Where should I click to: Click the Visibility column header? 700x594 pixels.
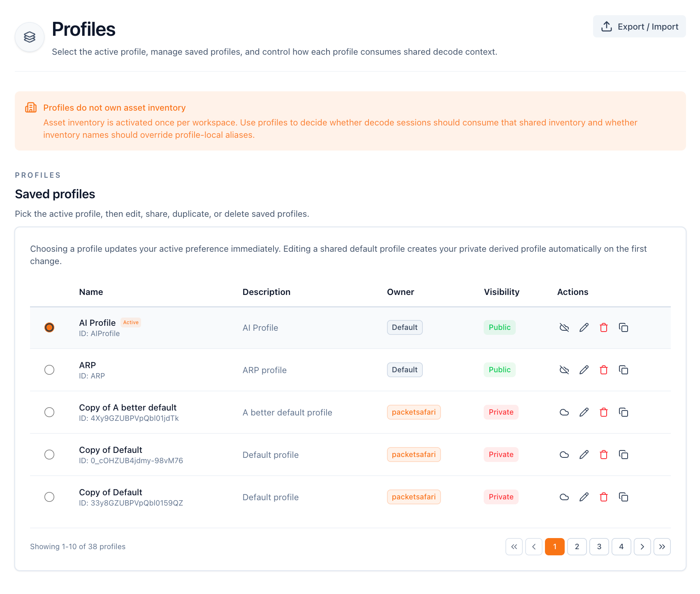pos(502,292)
